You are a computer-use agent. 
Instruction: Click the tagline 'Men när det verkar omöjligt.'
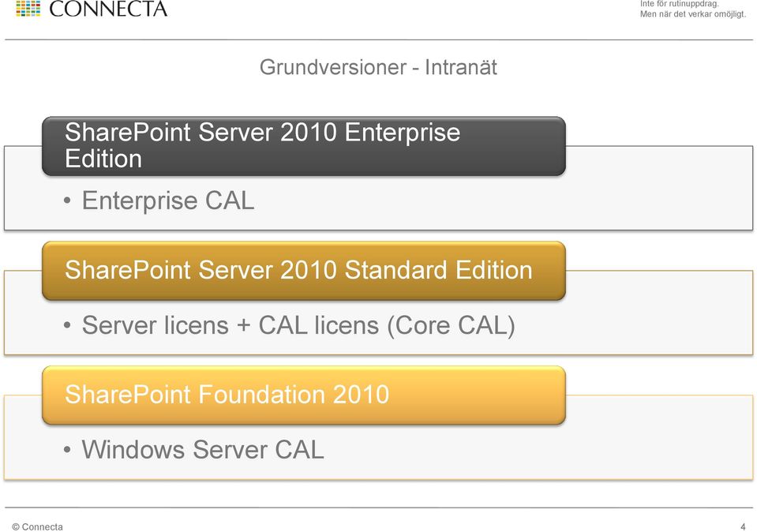pos(693,14)
